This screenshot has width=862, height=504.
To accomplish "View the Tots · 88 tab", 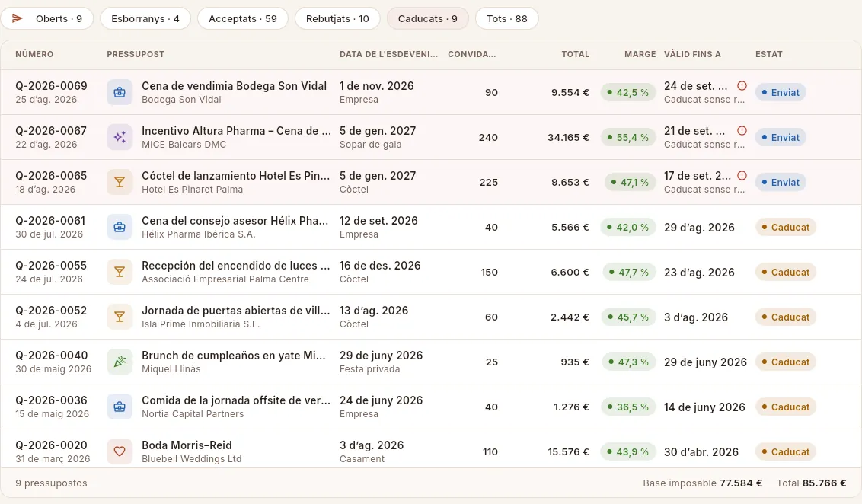I will point(507,19).
